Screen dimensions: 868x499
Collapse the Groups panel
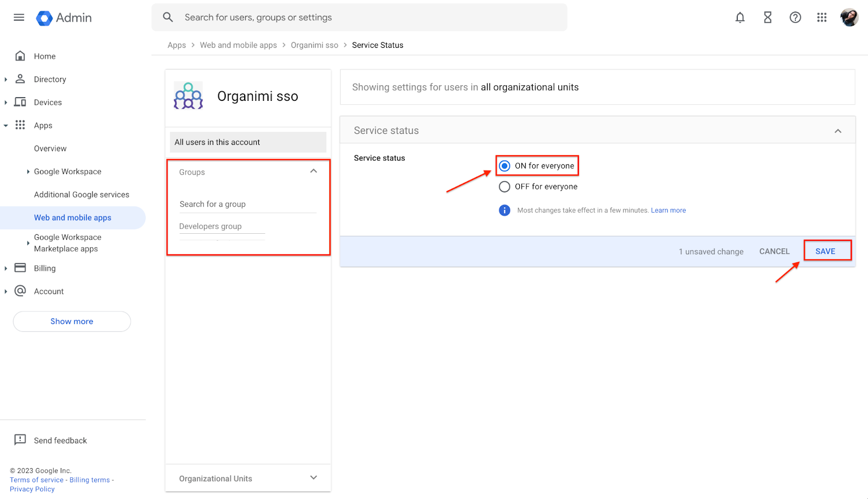[x=314, y=170]
